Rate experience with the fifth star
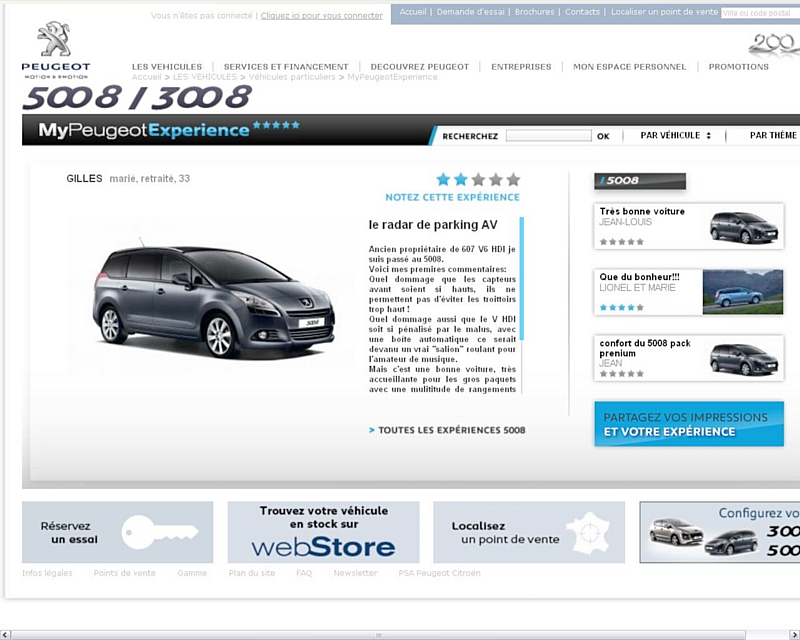 [x=513, y=179]
